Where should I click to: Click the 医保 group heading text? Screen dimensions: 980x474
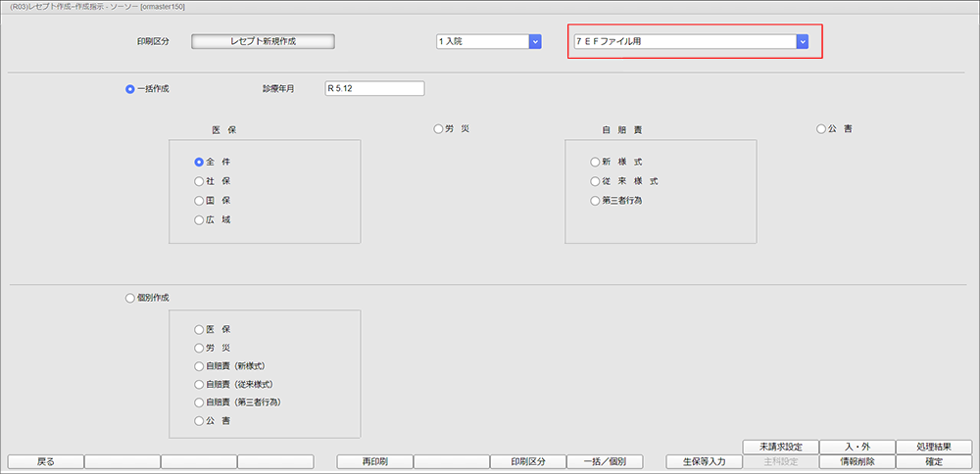pos(224,130)
